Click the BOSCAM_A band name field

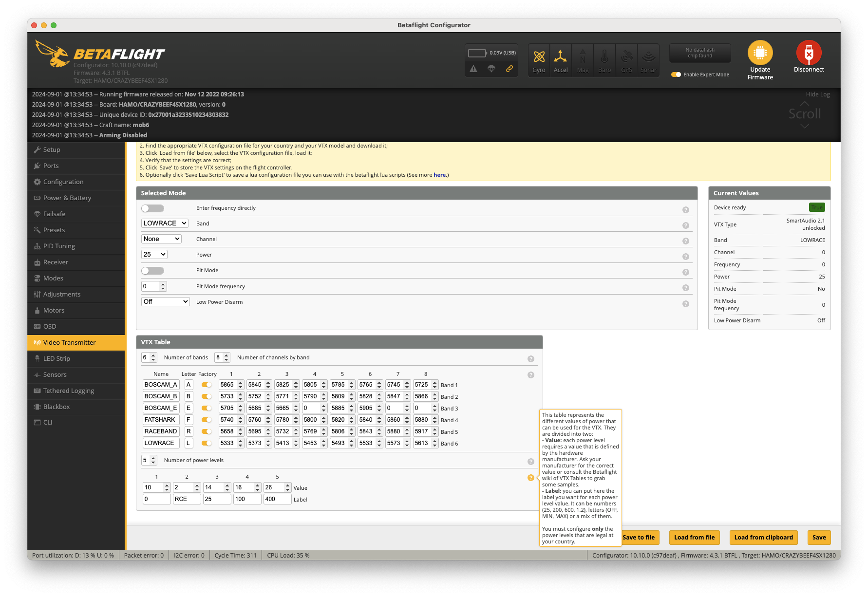[161, 385]
